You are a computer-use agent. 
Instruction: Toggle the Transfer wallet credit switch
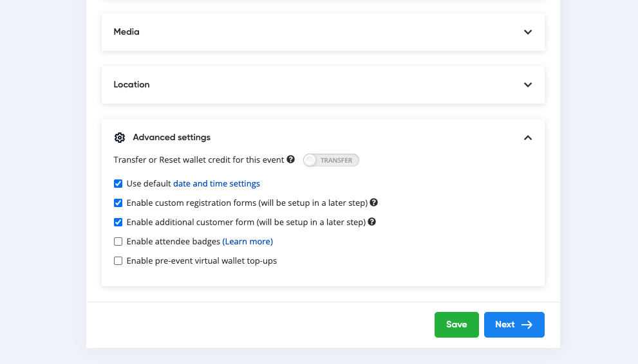(x=331, y=160)
